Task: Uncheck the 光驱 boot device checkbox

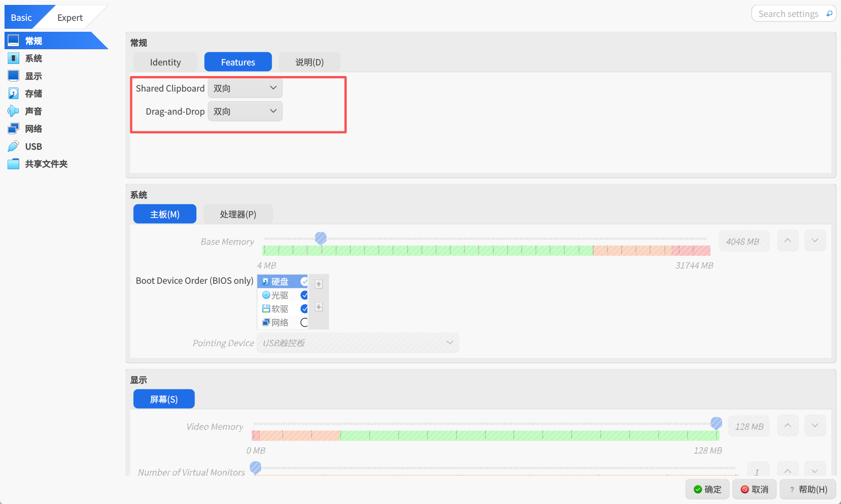Action: (304, 295)
